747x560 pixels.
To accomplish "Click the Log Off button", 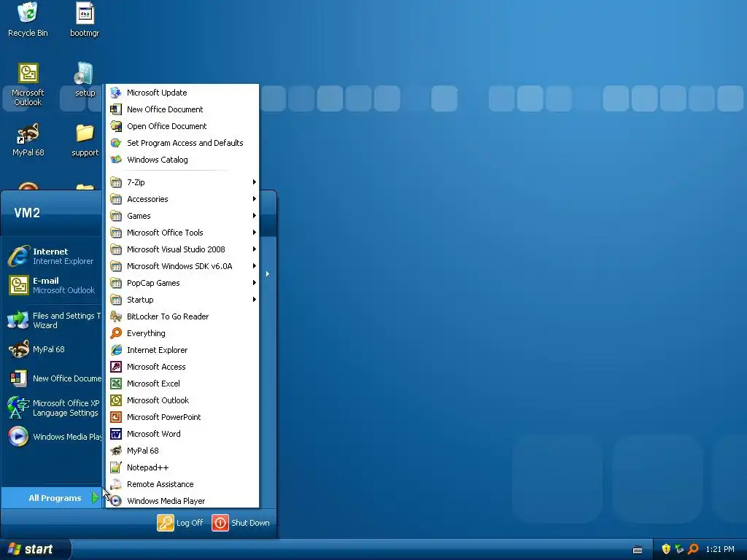I will [x=180, y=523].
